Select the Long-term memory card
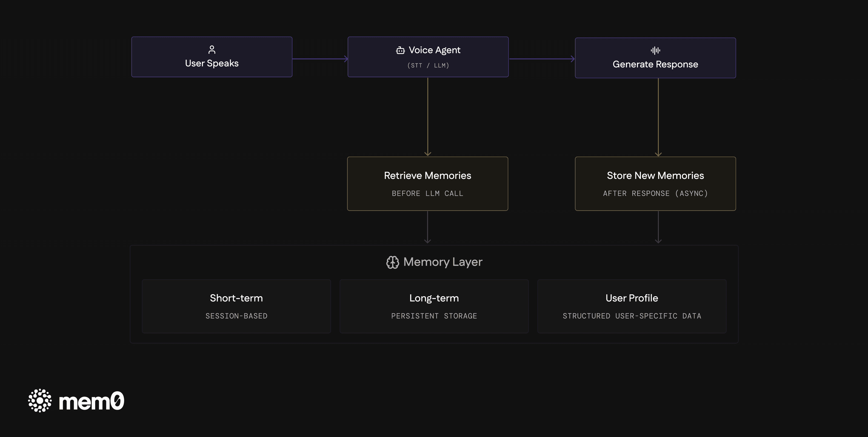The height and width of the screenshot is (437, 868). [434, 306]
